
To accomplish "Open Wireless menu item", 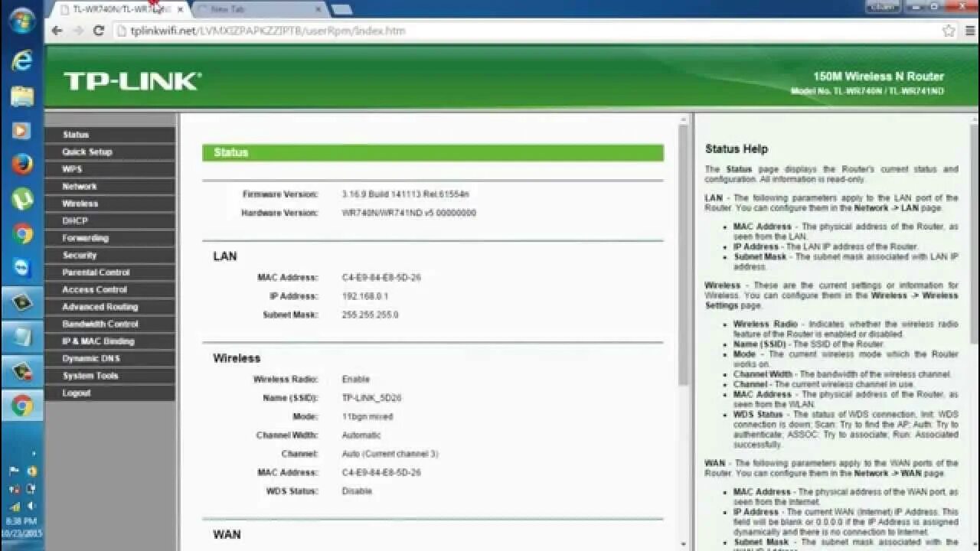I will [x=109, y=204].
